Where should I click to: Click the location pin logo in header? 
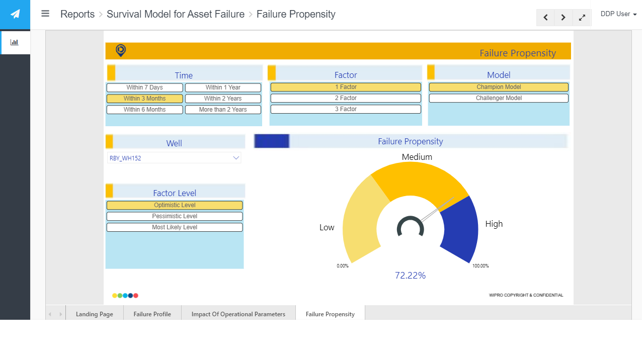121,50
